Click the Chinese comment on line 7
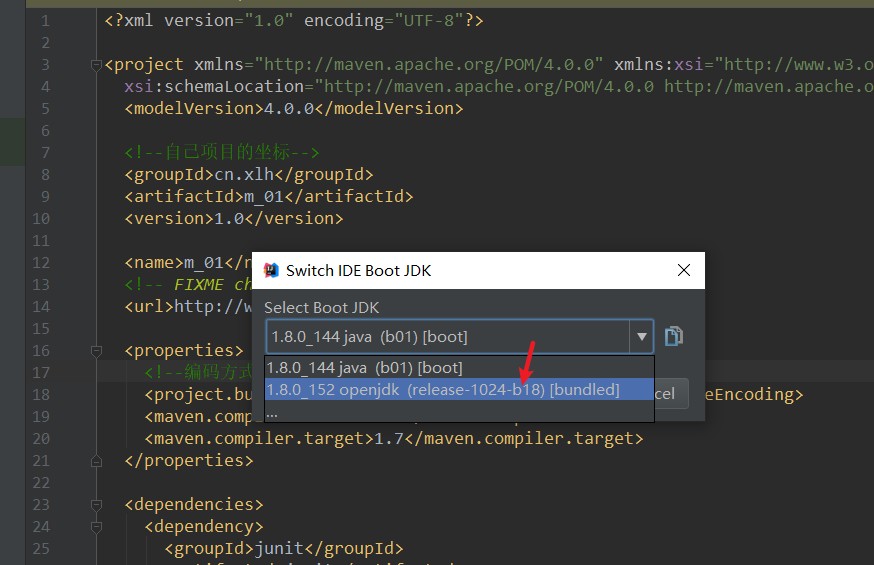Screen dimensions: 874x565 pos(222,152)
